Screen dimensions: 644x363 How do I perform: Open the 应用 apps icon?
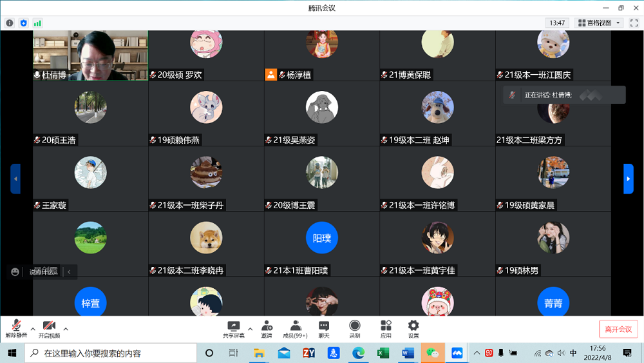click(x=386, y=329)
